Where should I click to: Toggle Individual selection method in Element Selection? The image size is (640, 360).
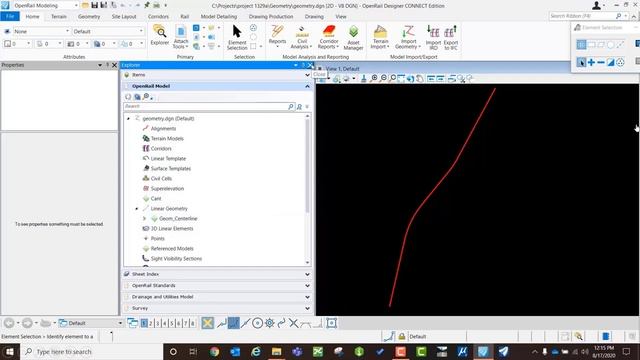[581, 44]
